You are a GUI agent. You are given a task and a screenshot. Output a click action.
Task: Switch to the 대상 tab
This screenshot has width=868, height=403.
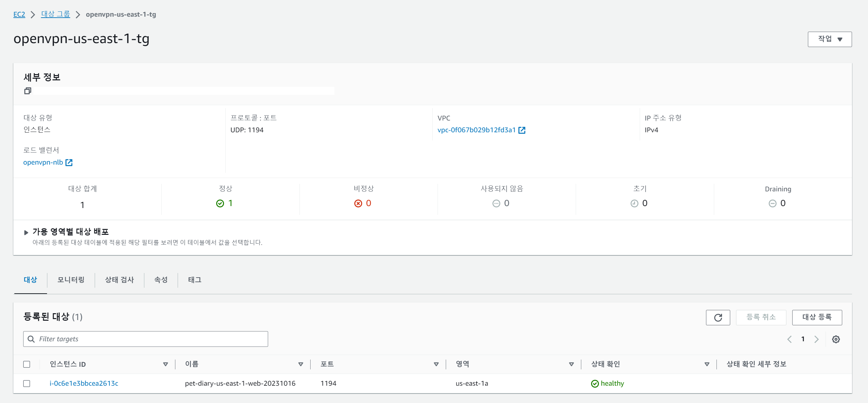coord(30,280)
